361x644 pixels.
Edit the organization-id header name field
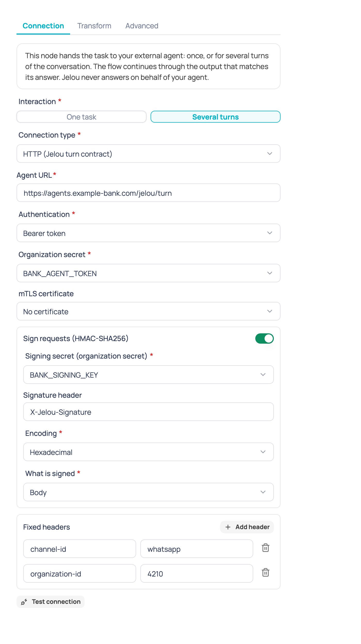coord(80,573)
